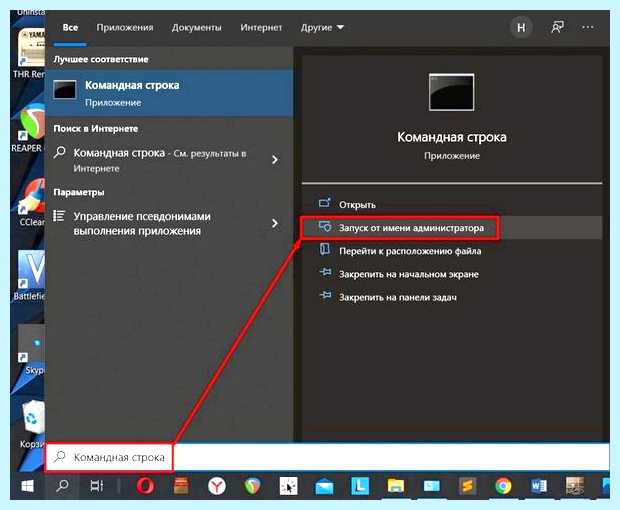Open the Windows Start button

click(x=28, y=486)
